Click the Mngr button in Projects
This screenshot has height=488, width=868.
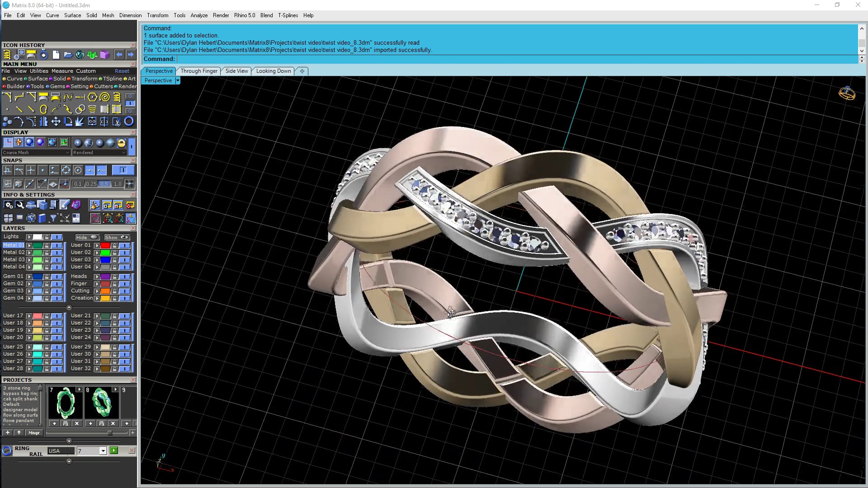[x=34, y=433]
